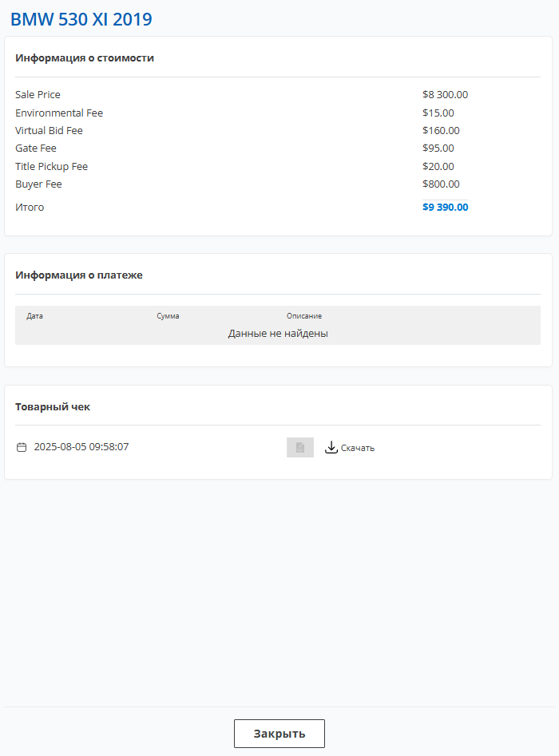This screenshot has width=559, height=756.
Task: Click the Закрыть button
Action: click(279, 734)
